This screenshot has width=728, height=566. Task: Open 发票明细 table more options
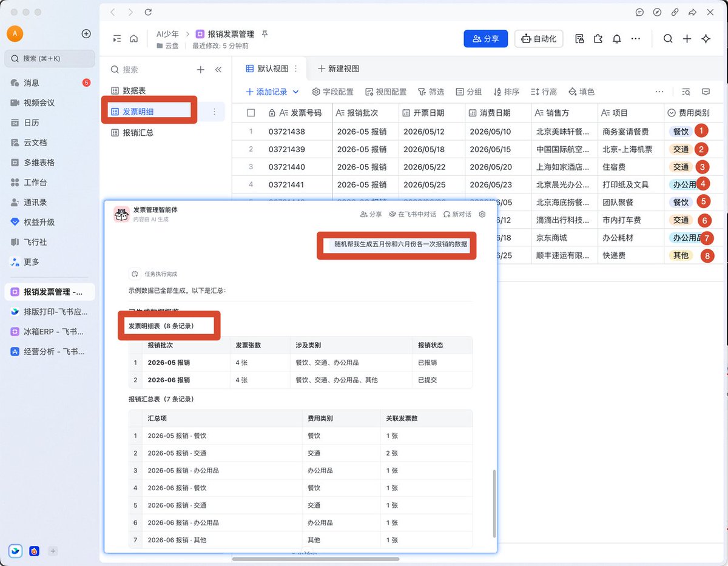(x=214, y=112)
